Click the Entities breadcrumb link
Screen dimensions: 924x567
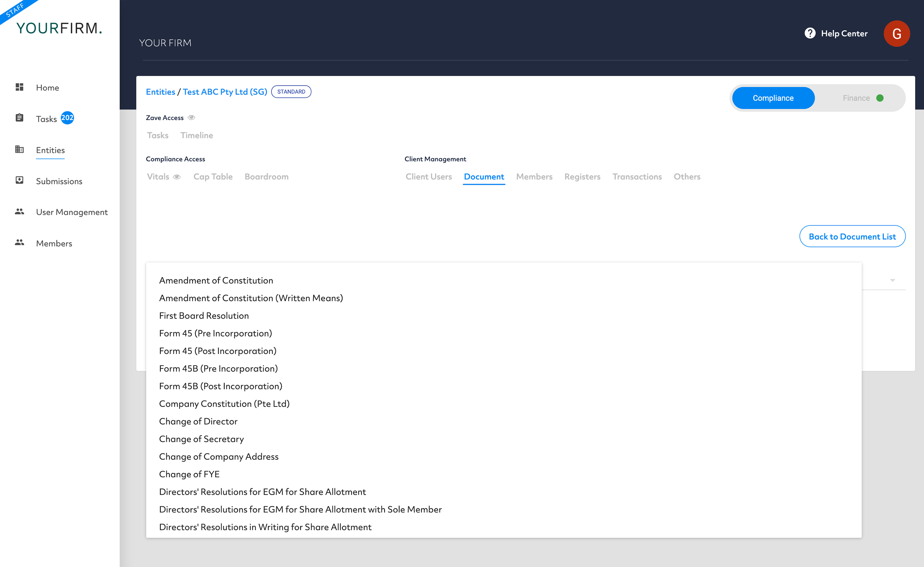(161, 92)
